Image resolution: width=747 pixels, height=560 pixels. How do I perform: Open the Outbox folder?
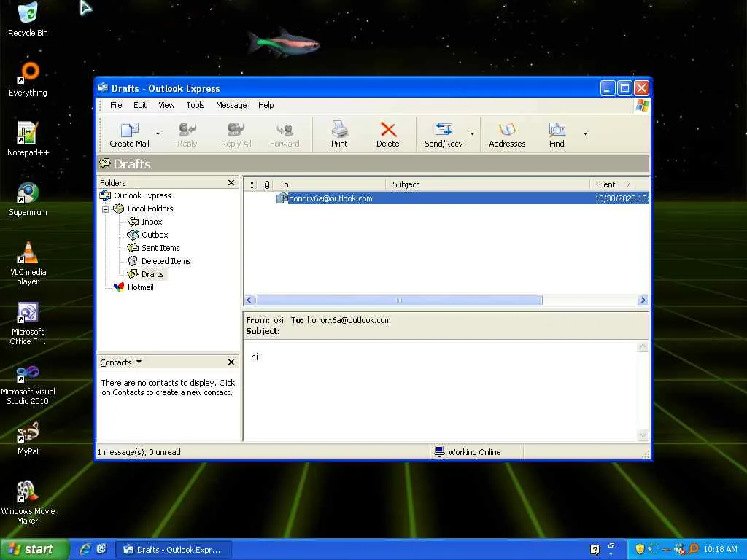click(x=155, y=235)
